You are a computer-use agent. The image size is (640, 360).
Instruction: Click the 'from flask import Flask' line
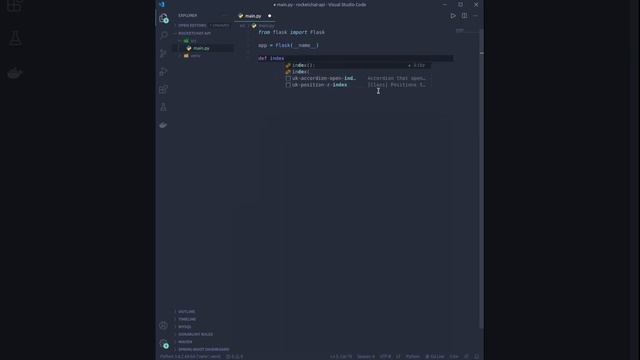[x=291, y=32]
